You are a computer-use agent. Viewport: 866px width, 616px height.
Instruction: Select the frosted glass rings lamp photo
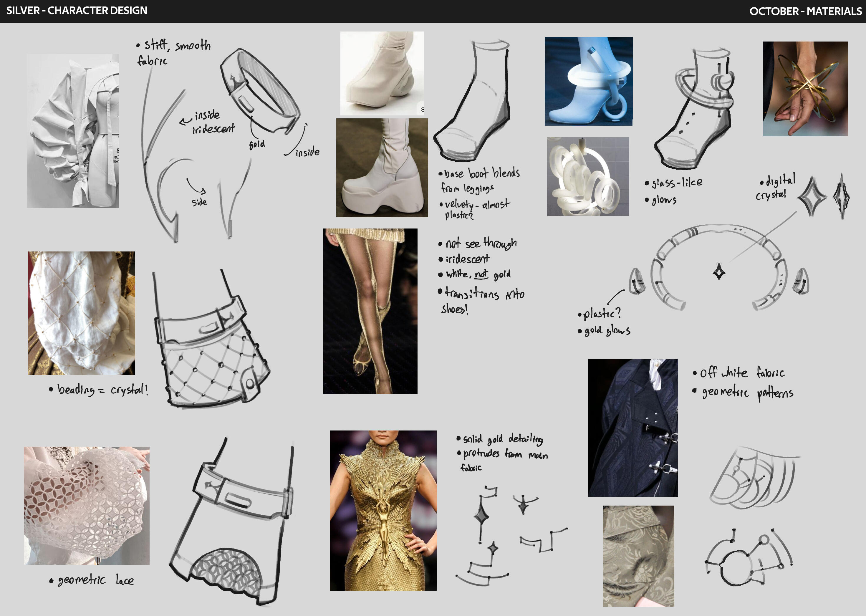pyautogui.click(x=588, y=176)
